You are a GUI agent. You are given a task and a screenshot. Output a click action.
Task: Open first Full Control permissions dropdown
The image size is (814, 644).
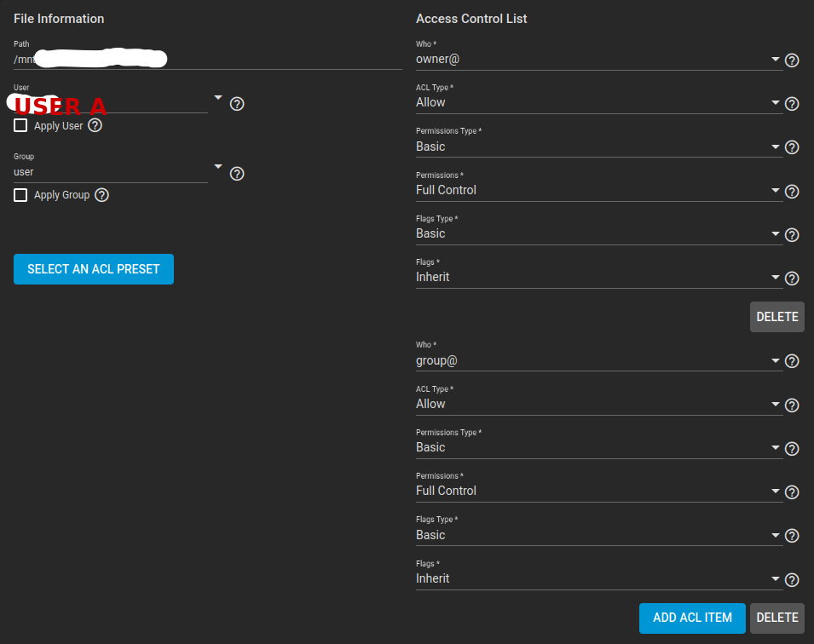click(x=597, y=190)
